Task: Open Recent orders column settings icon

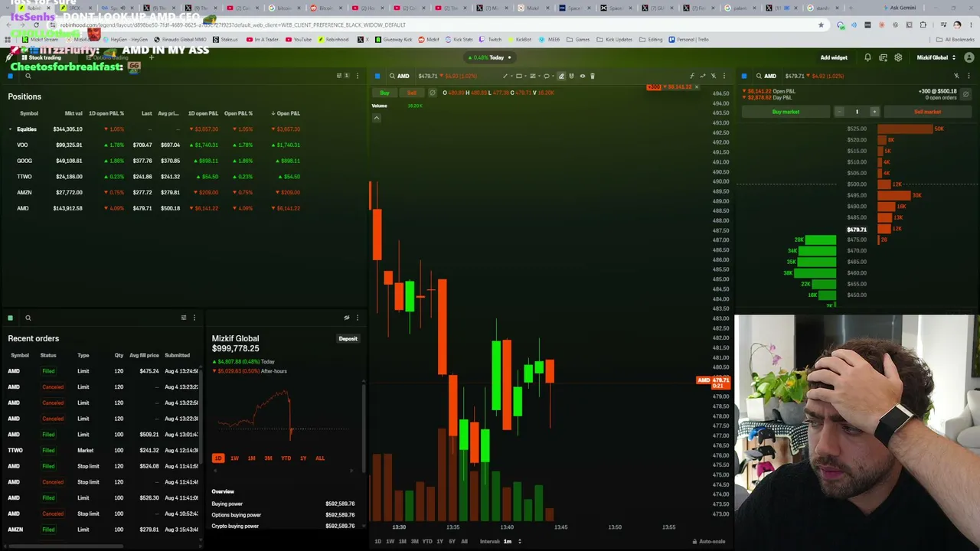Action: coord(184,318)
